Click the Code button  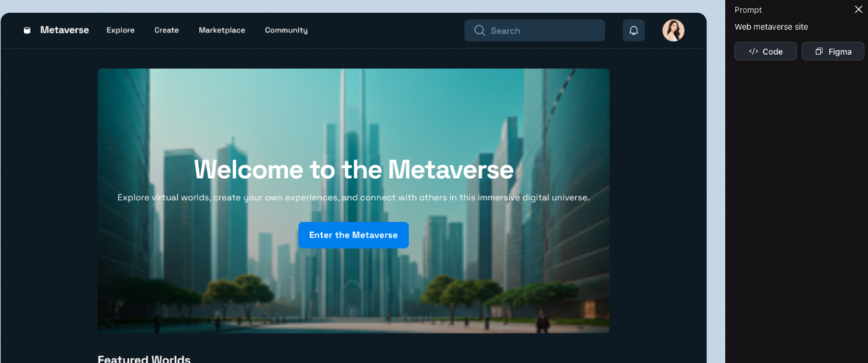(765, 51)
